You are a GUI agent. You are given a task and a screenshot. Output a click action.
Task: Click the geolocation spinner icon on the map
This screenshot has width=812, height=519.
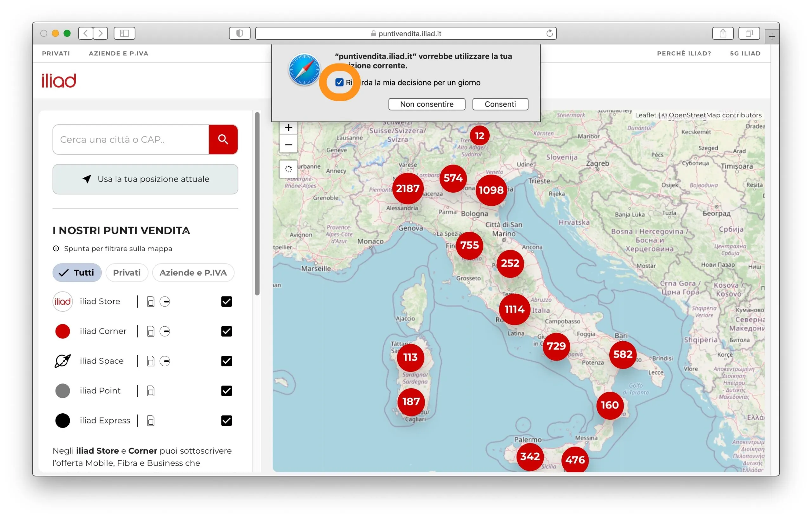click(289, 169)
